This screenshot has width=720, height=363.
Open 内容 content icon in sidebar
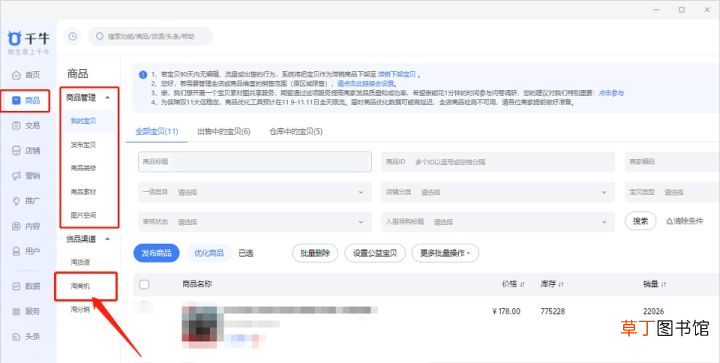[16, 226]
